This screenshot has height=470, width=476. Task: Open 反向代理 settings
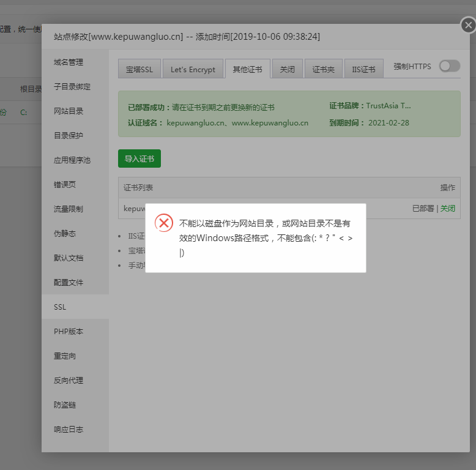click(69, 380)
